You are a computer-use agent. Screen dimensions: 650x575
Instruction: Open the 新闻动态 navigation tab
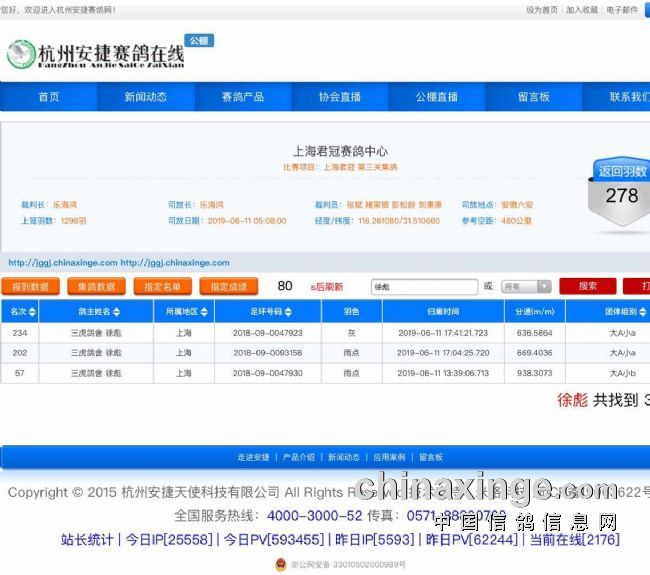click(146, 97)
